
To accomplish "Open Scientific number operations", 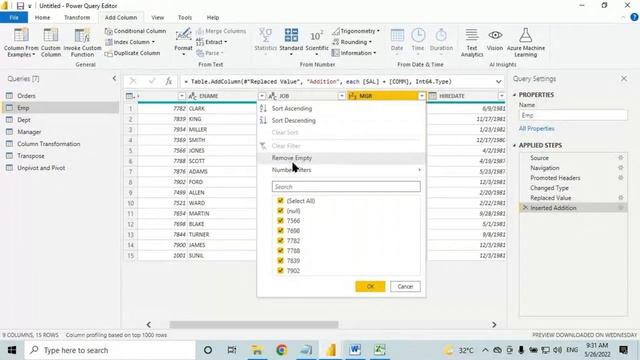I will pos(317,42).
